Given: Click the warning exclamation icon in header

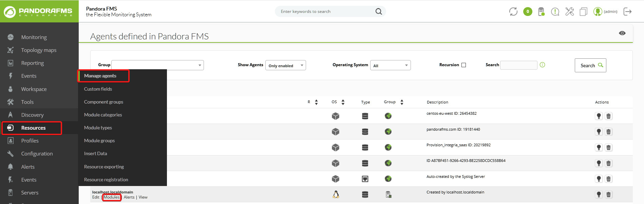Looking at the screenshot, I should coord(555,12).
